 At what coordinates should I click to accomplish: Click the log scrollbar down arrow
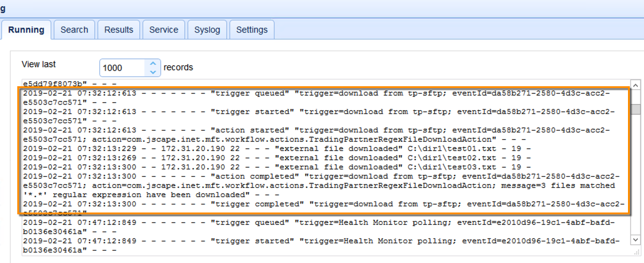tap(635, 238)
